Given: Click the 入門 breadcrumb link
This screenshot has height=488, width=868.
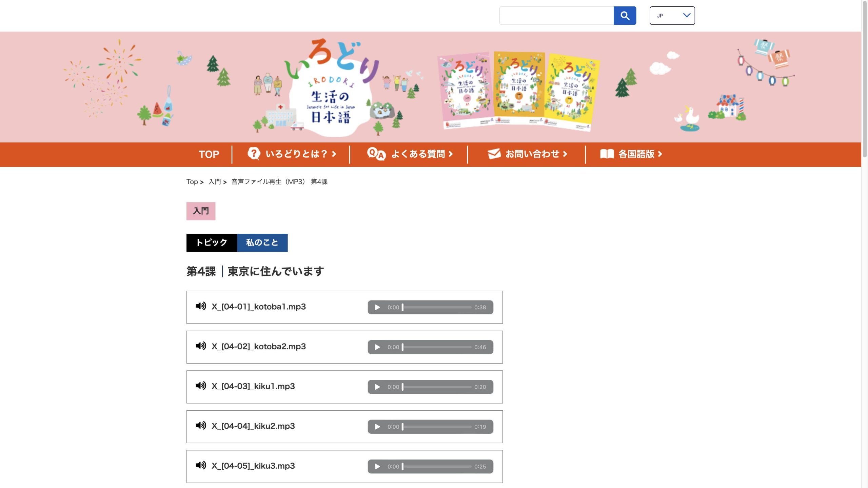Looking at the screenshot, I should coord(215,182).
